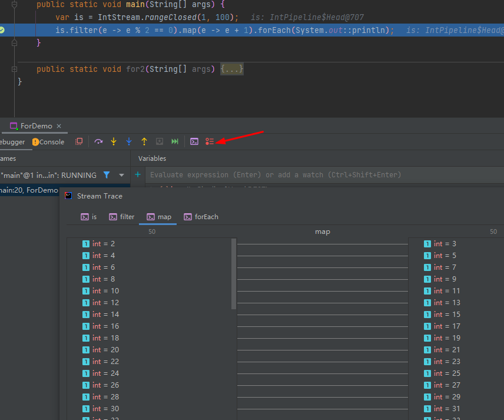Viewport: 504px width, 420px height.
Task: Click the left 'int = 22' entry
Action: point(101,362)
